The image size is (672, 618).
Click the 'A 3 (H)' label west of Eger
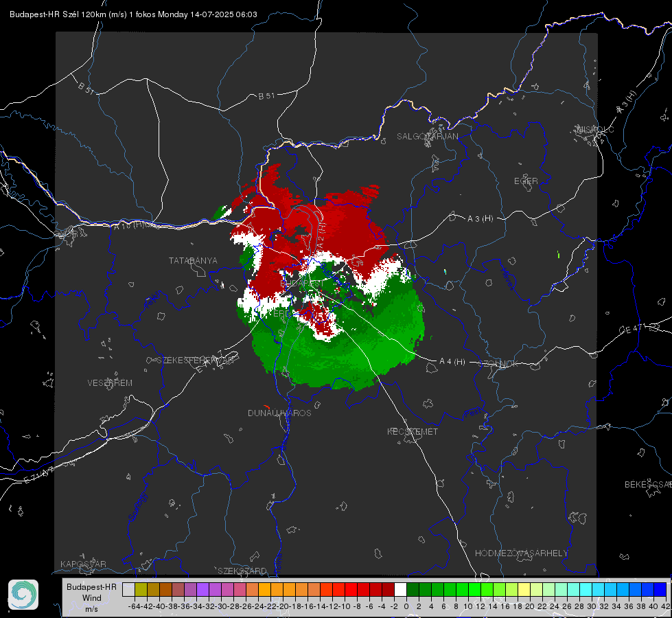point(480,219)
